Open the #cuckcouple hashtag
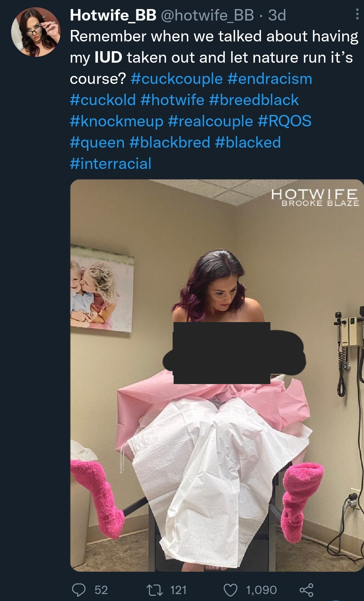Image resolution: width=364 pixels, height=601 pixels. (177, 79)
